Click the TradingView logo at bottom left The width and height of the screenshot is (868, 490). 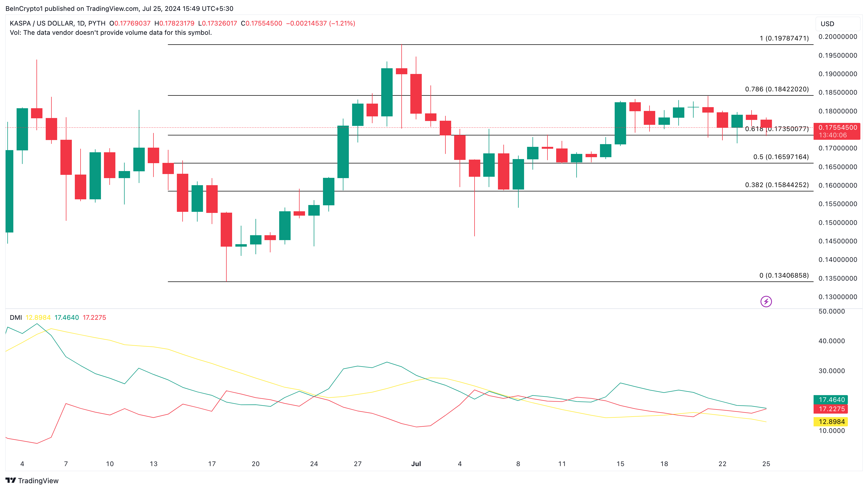coord(32,480)
